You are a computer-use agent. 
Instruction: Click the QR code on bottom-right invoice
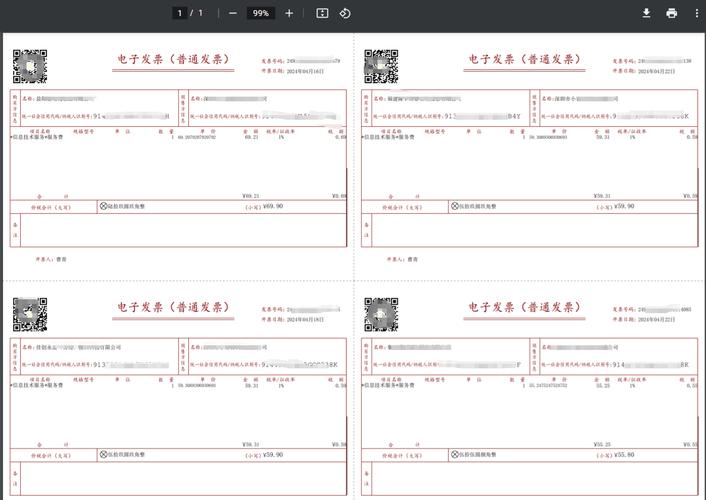[x=380, y=314]
